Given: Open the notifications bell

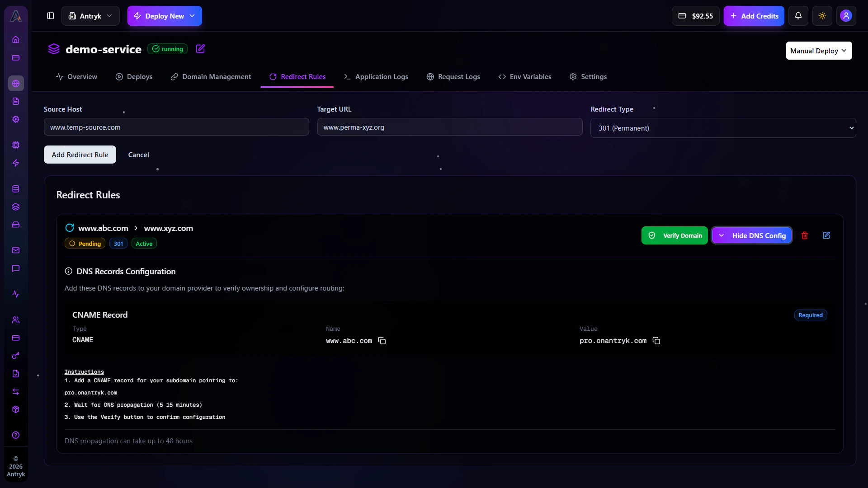Looking at the screenshot, I should pos(798,16).
